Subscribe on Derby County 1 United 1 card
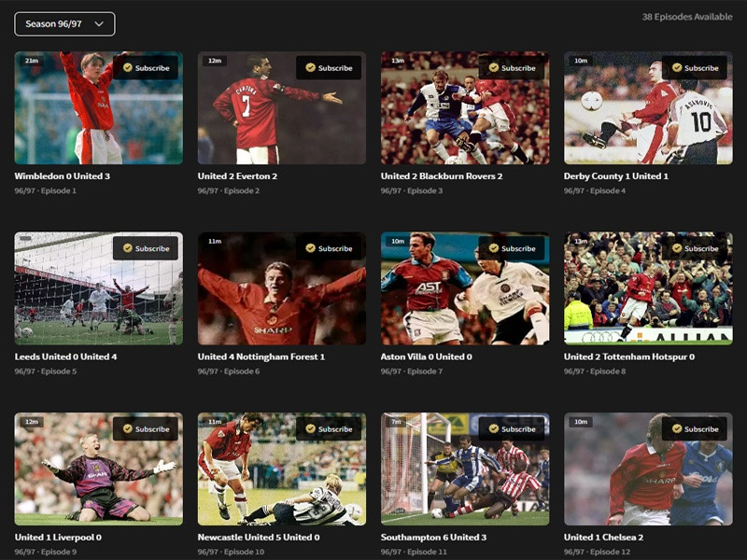The height and width of the screenshot is (560, 747). coord(695,67)
